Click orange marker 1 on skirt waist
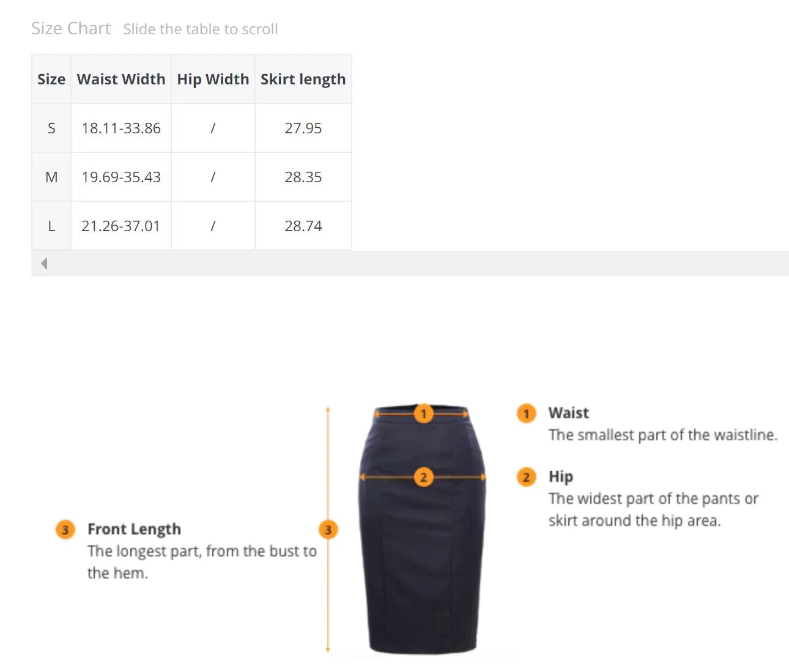789x672 pixels. [x=423, y=414]
